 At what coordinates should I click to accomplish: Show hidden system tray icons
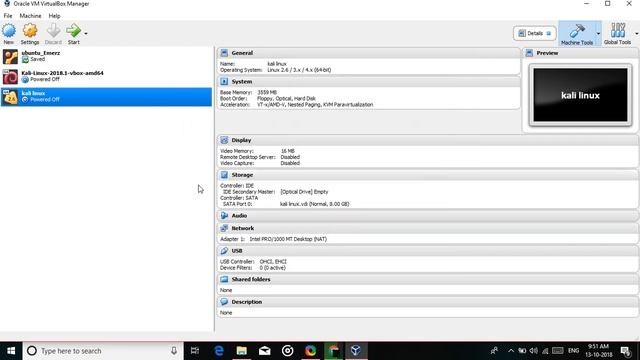(511, 351)
